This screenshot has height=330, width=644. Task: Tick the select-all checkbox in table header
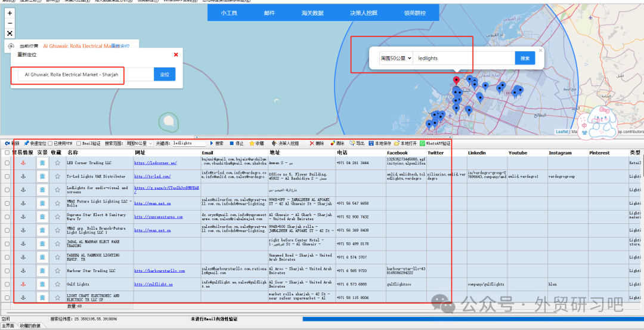coord(7,153)
